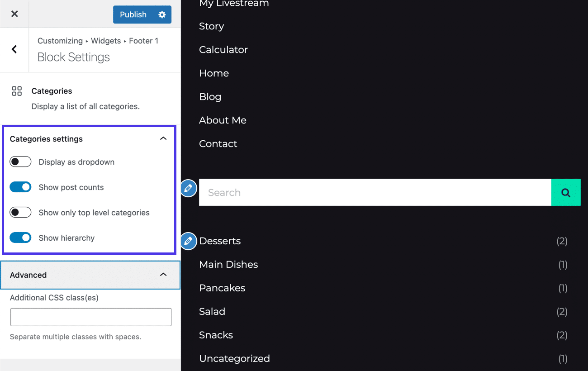Collapse the Categories settings section

(163, 138)
